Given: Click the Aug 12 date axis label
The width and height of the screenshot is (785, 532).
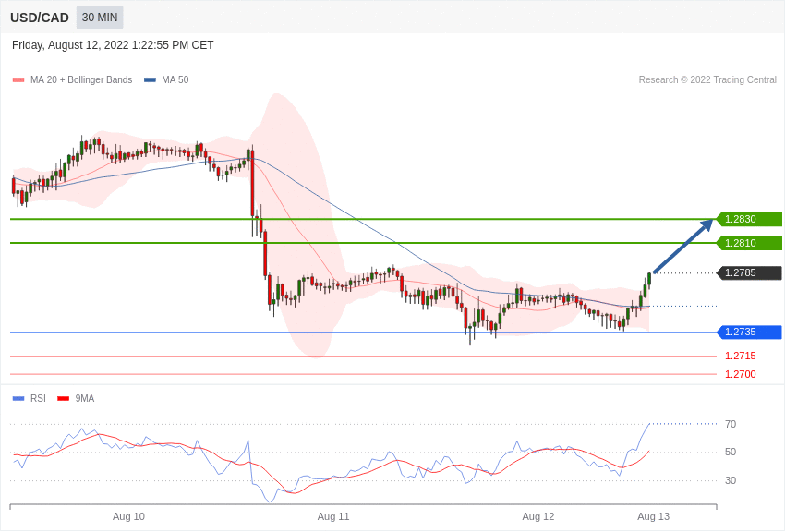Looking at the screenshot, I should tap(538, 516).
